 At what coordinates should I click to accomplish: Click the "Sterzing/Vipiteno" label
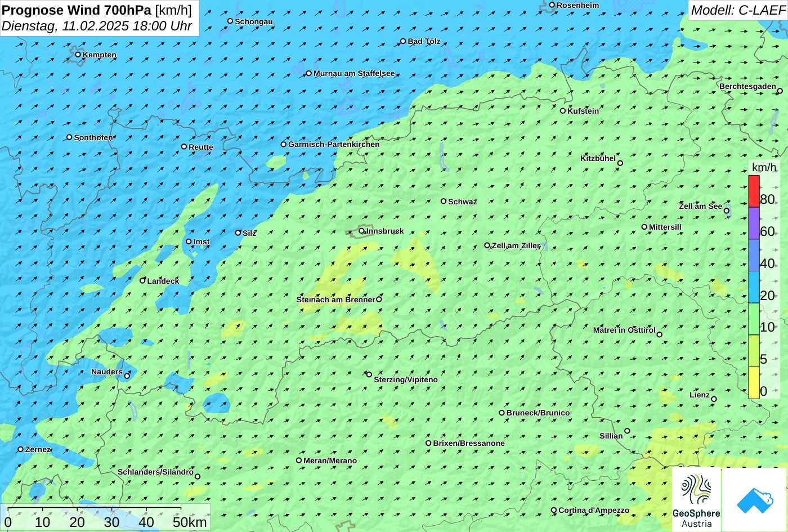pyautogui.click(x=406, y=379)
